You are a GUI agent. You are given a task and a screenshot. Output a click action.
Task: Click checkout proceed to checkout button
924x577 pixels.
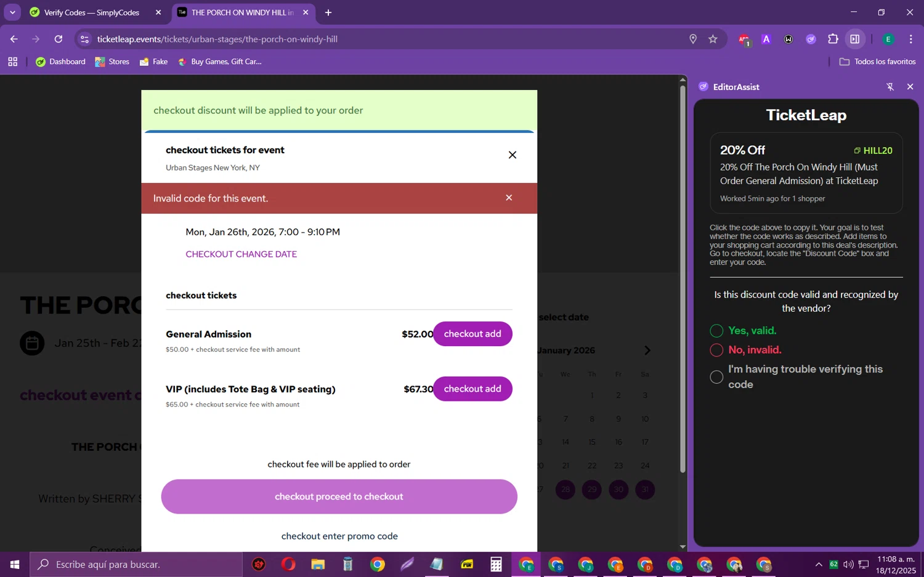coord(339,496)
